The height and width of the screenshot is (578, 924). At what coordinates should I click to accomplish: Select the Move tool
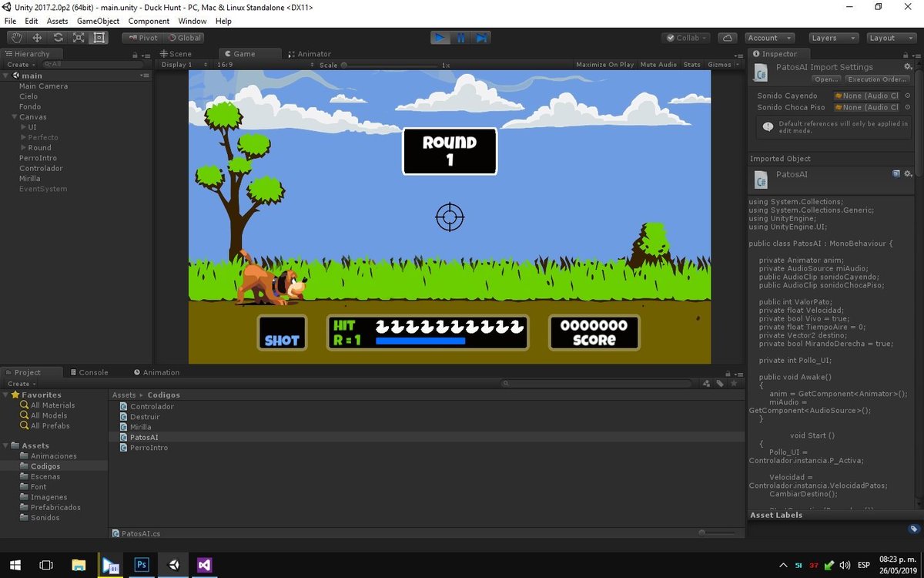[37, 37]
